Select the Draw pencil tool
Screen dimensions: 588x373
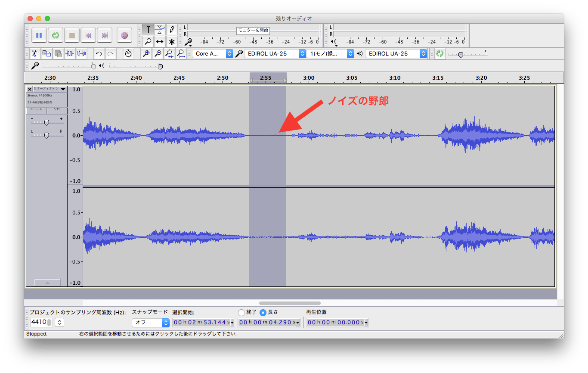171,30
